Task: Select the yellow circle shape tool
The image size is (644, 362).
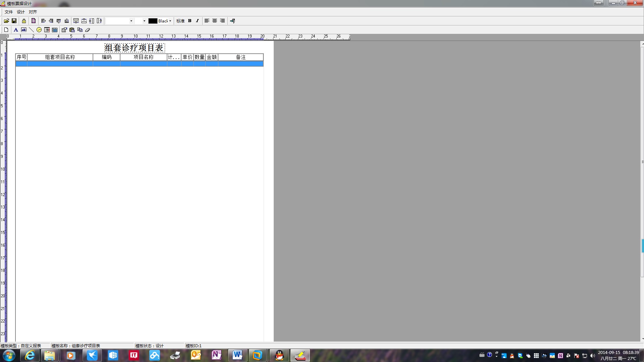Action: (x=39, y=30)
